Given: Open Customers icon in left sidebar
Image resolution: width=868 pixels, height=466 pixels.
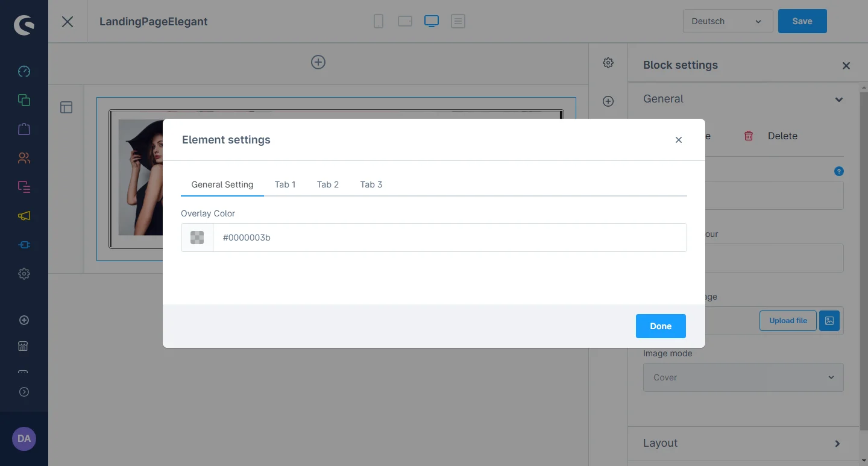Looking at the screenshot, I should coord(24,158).
